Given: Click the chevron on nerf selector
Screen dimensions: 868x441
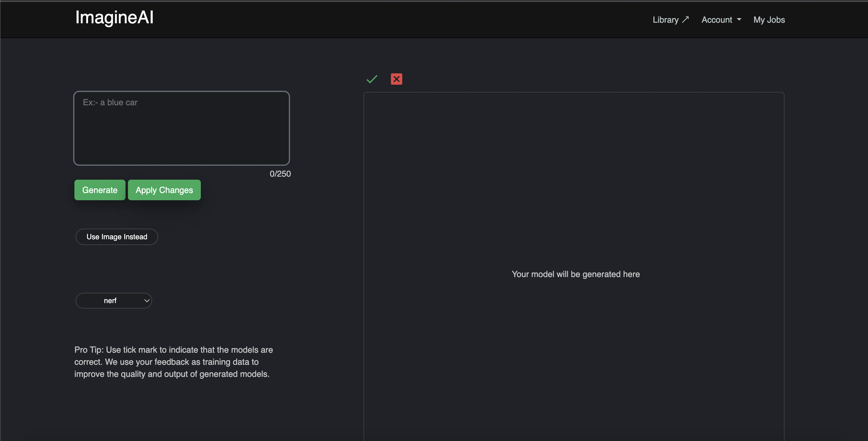Looking at the screenshot, I should click(x=147, y=301).
